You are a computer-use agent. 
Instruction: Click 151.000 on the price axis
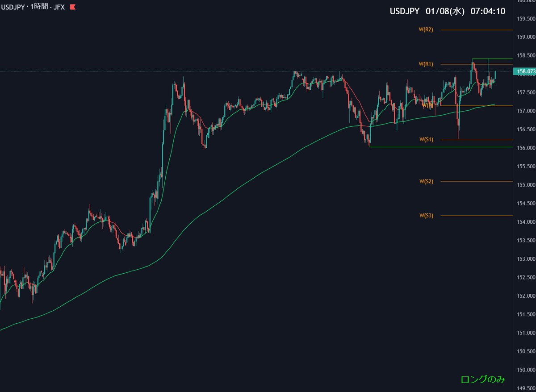(526, 333)
